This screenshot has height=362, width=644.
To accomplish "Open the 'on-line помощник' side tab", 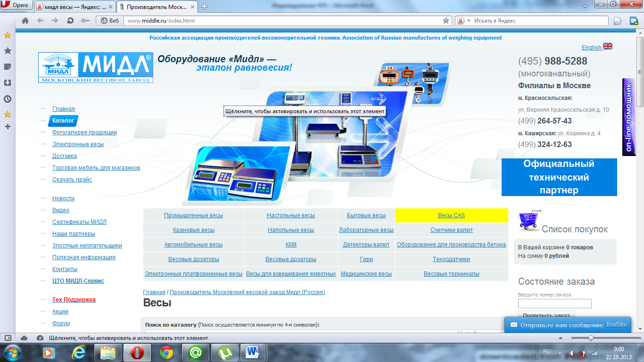I will tap(629, 117).
